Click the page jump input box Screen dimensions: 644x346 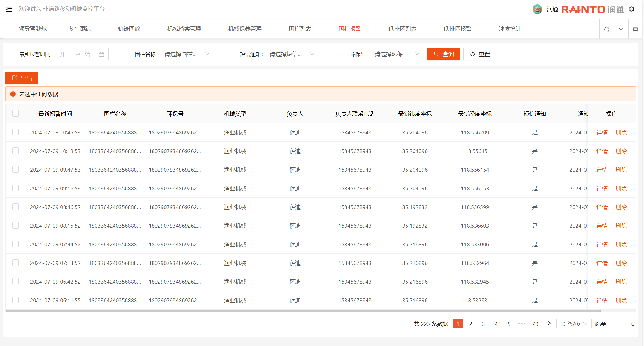618,324
